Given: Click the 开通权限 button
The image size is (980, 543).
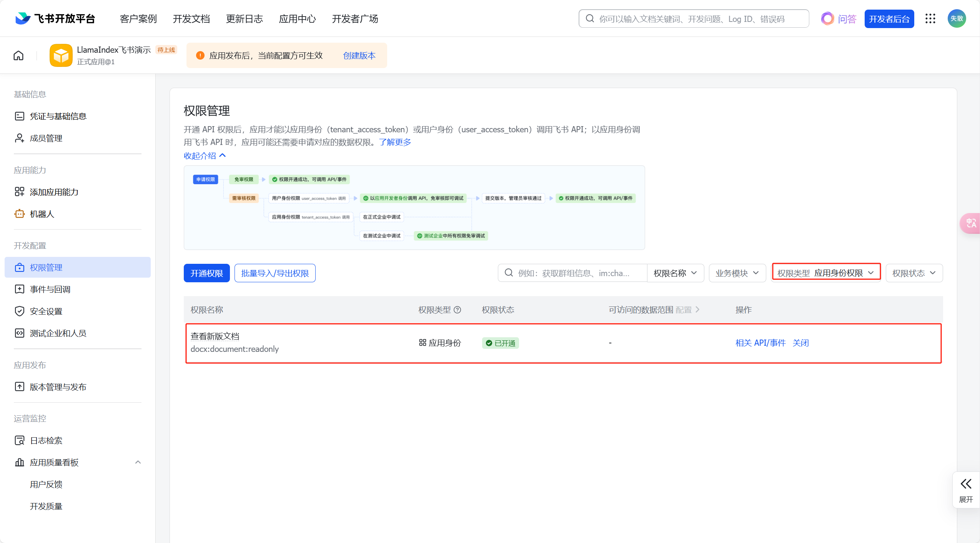Looking at the screenshot, I should 206,273.
